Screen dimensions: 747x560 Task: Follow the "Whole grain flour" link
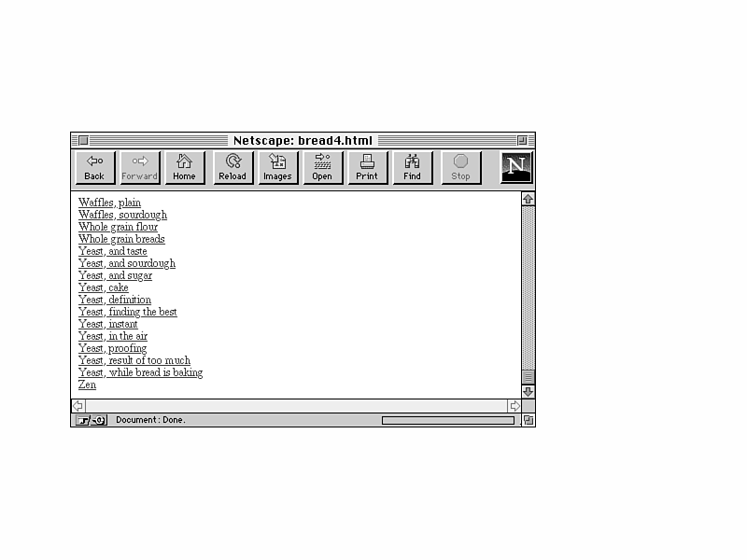(118, 227)
